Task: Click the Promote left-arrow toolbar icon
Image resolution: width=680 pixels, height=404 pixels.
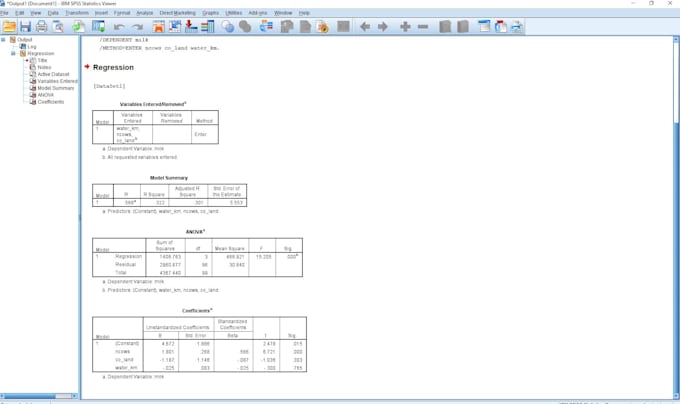Action: pos(365,27)
